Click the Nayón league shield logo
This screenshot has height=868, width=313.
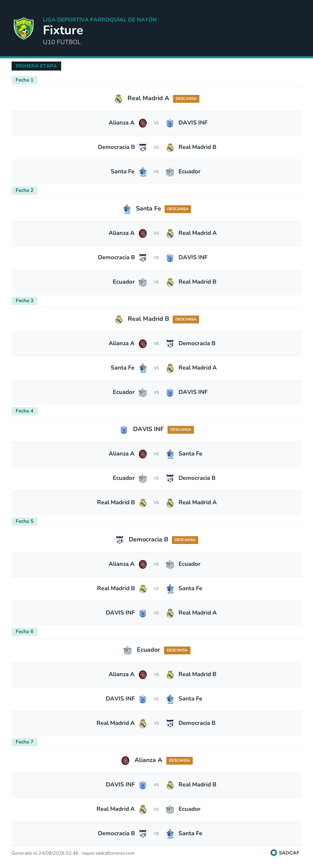click(x=23, y=28)
